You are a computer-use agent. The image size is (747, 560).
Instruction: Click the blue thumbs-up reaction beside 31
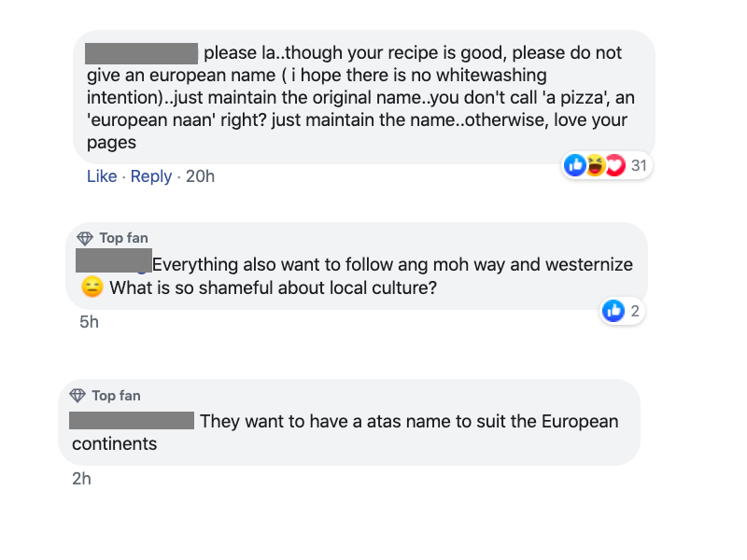pos(574,166)
